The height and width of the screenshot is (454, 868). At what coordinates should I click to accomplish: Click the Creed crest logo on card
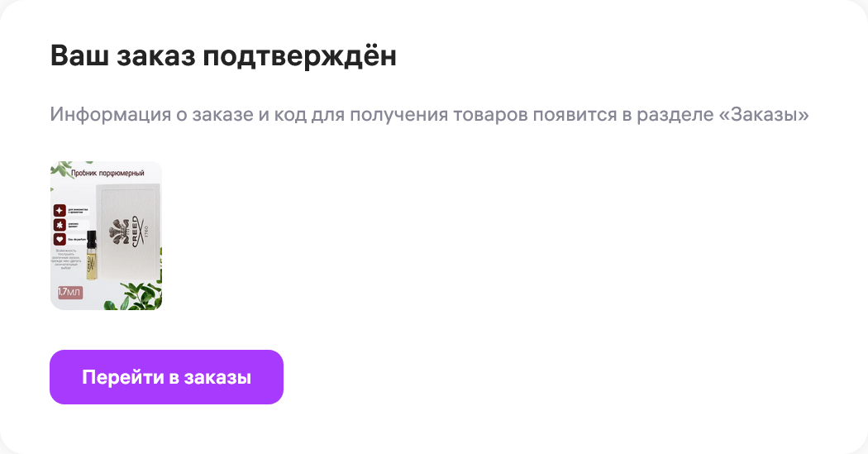click(122, 229)
